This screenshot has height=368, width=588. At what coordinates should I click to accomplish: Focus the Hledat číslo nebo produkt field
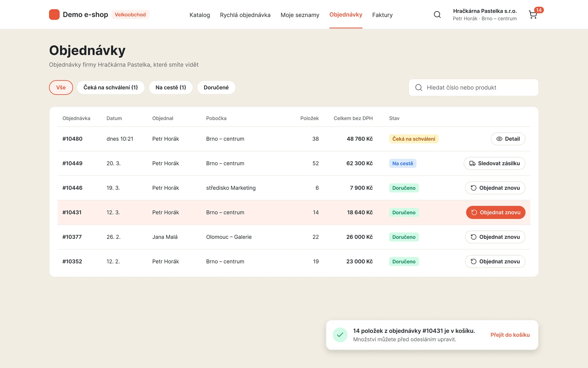tap(473, 87)
